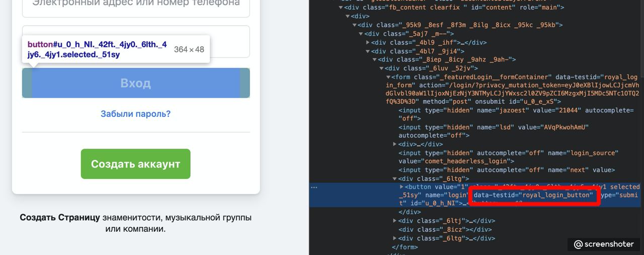Select the hidden input named jazoest
This screenshot has width=644, height=255.
(x=517, y=114)
